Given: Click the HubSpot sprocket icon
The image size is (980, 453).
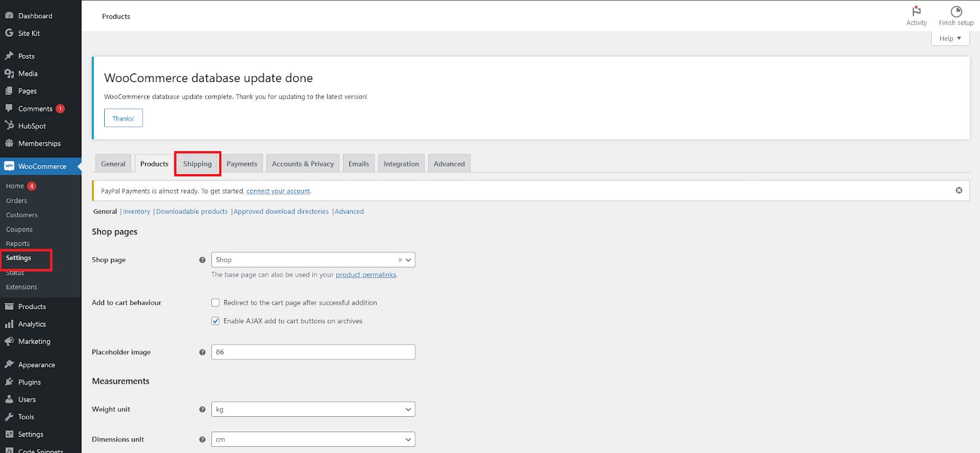Looking at the screenshot, I should coord(9,125).
